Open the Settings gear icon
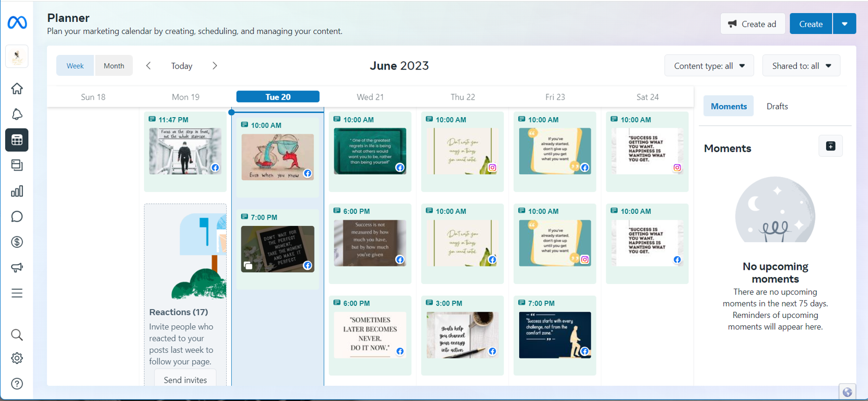Image resolution: width=868 pixels, height=401 pixels. click(x=17, y=359)
